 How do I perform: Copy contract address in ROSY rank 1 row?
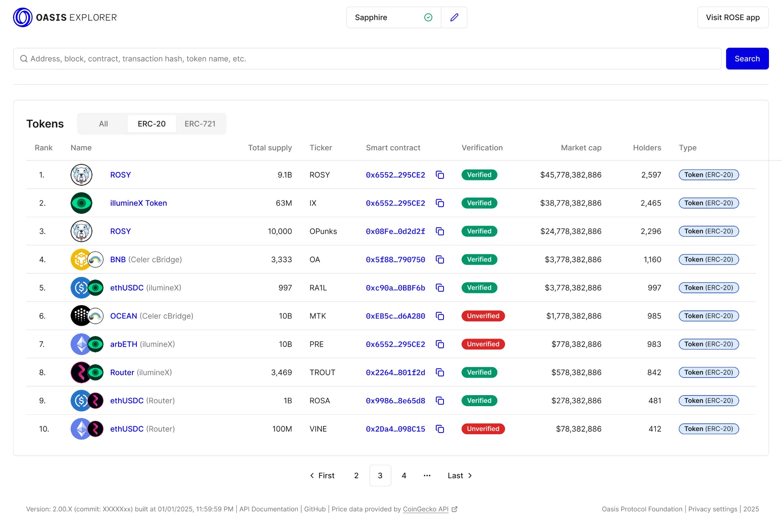[x=440, y=175]
